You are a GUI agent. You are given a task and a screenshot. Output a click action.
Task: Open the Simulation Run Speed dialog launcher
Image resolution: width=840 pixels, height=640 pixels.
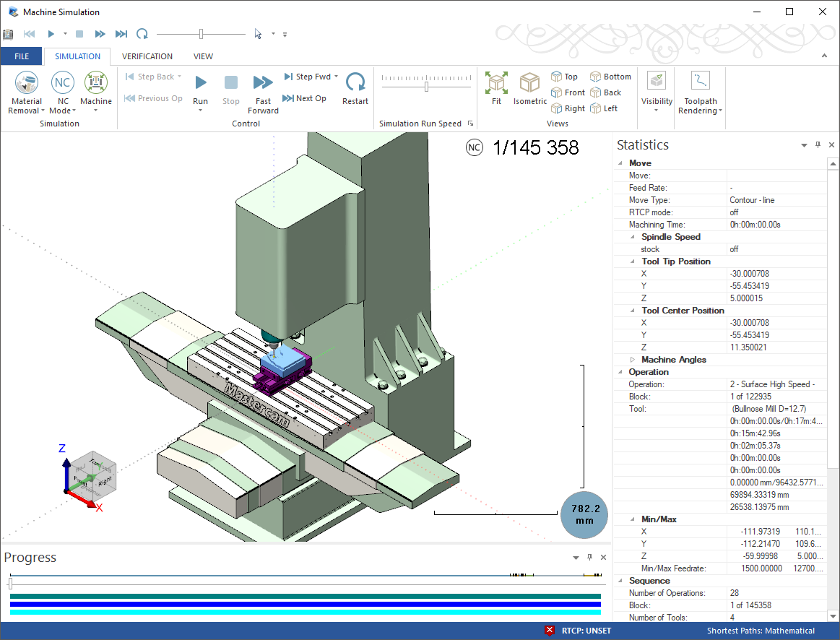coord(470,124)
